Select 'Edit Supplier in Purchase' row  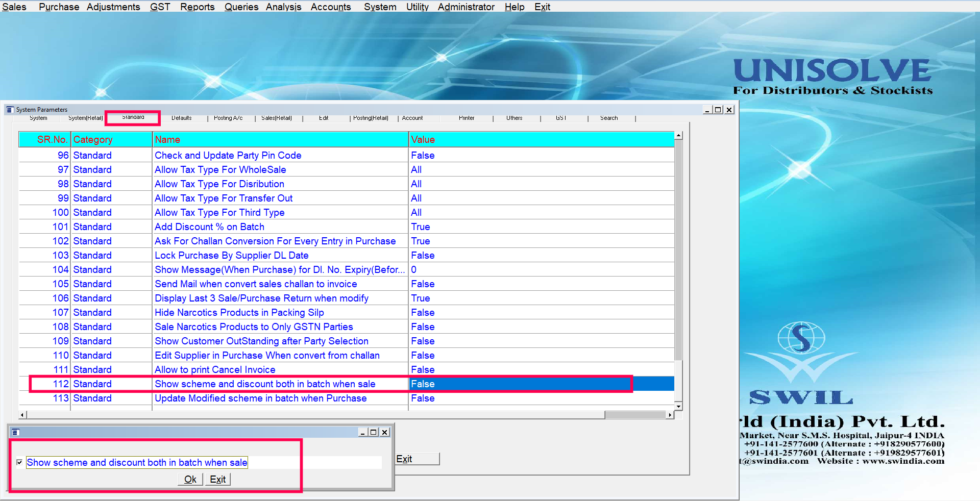pyautogui.click(x=347, y=355)
